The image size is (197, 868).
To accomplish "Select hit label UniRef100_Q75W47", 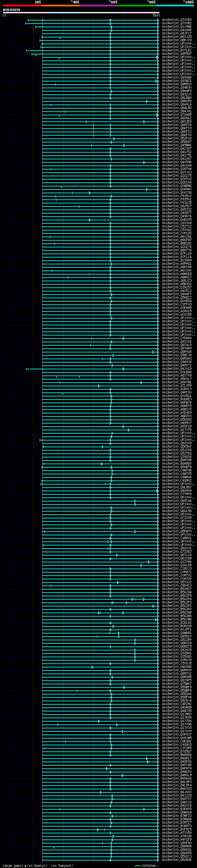I will 177,684.
